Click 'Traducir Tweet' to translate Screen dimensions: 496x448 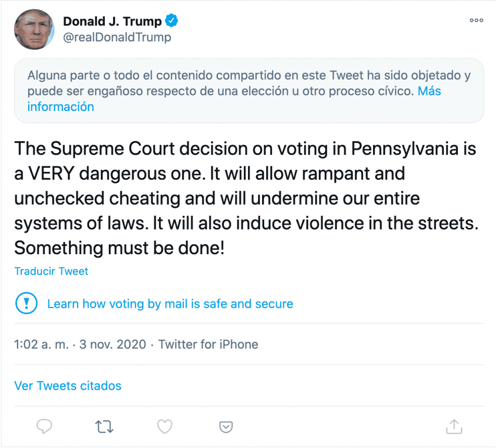pyautogui.click(x=51, y=271)
